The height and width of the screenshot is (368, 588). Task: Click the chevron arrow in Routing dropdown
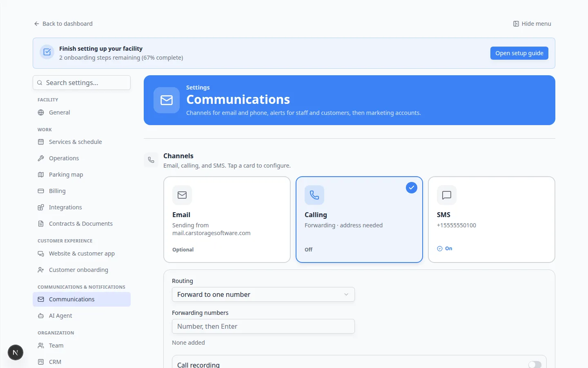pyautogui.click(x=346, y=294)
